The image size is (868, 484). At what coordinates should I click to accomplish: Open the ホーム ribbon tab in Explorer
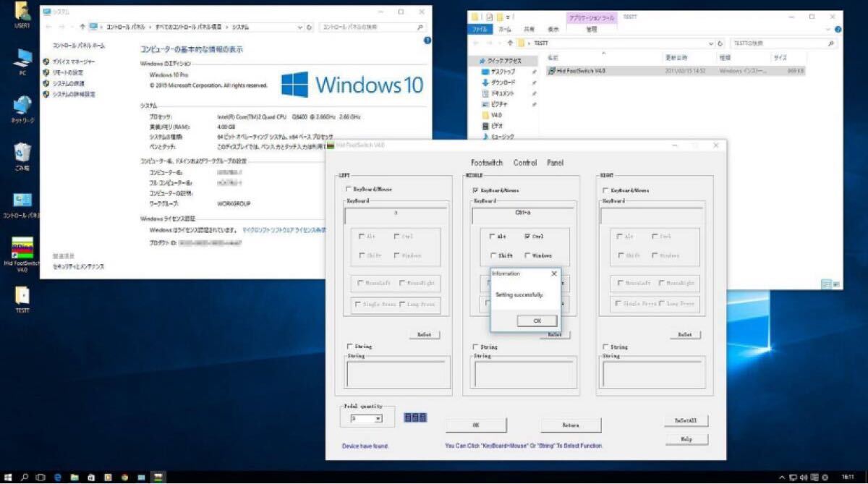click(505, 30)
